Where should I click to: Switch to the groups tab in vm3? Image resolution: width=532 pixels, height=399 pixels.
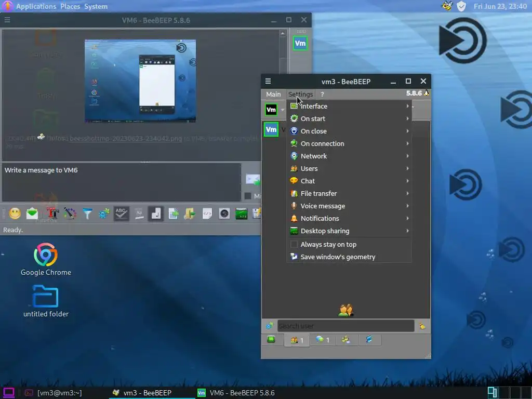coord(346,340)
